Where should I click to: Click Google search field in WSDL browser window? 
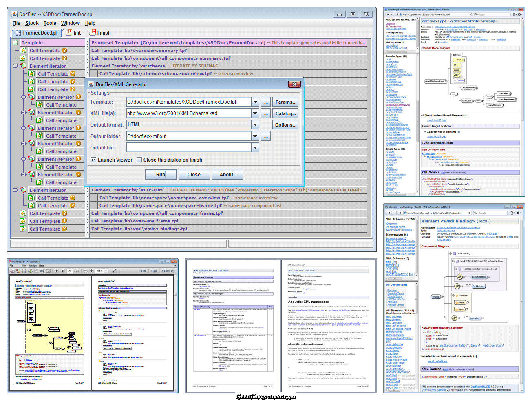click(490, 213)
